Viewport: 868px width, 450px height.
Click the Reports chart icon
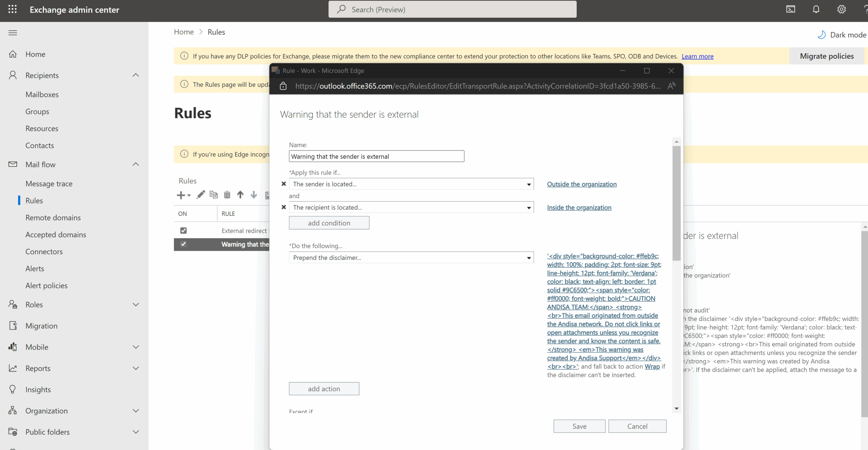[x=13, y=368]
